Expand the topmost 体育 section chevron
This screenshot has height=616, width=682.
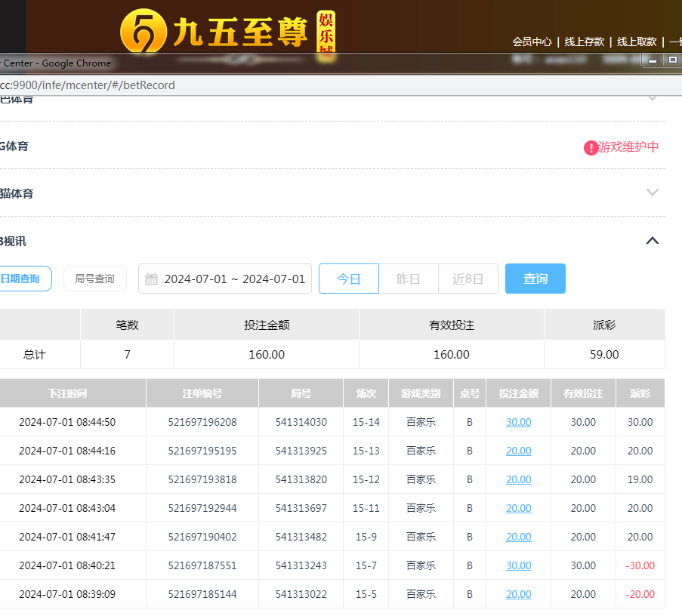[653, 98]
